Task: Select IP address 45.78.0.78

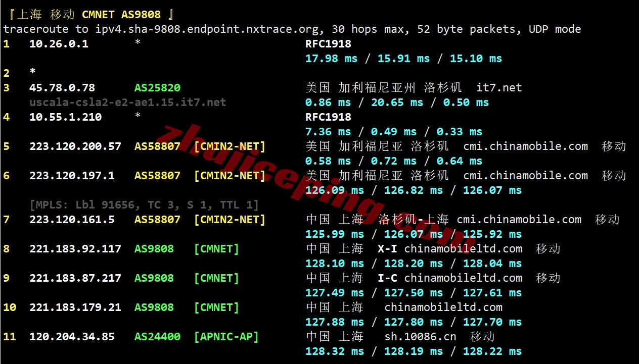Action: 63,87
